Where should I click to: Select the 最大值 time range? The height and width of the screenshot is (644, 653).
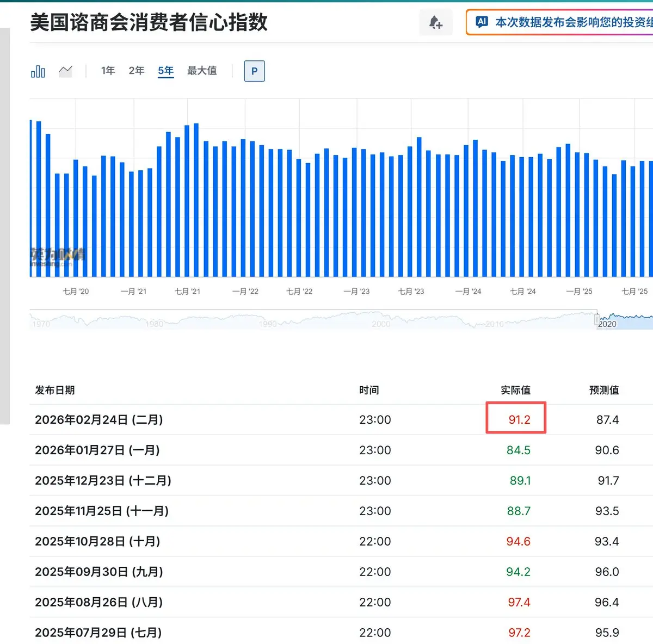[202, 71]
